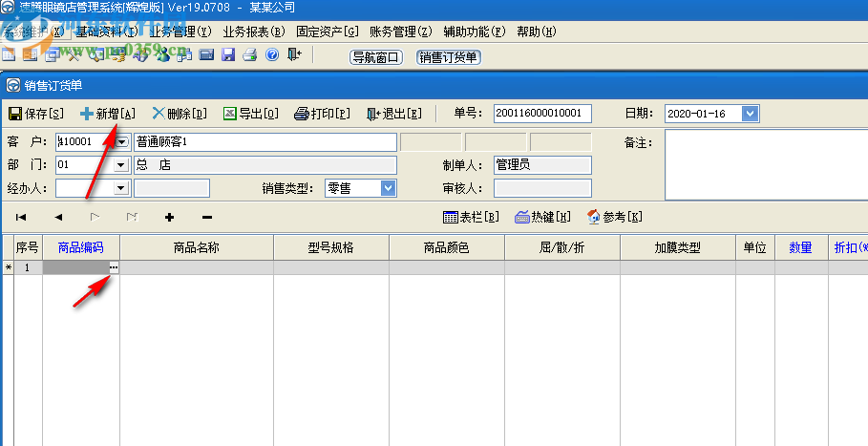Viewport: 868px width, 446px height.
Task: Expand 销售类型 dropdown showing 零售
Action: (388, 188)
